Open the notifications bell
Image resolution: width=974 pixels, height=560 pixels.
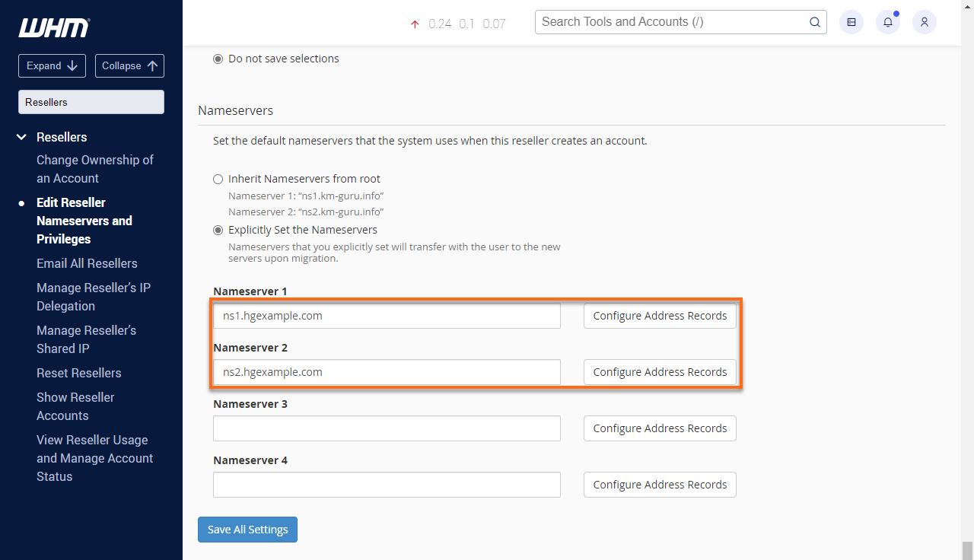pyautogui.click(x=887, y=22)
